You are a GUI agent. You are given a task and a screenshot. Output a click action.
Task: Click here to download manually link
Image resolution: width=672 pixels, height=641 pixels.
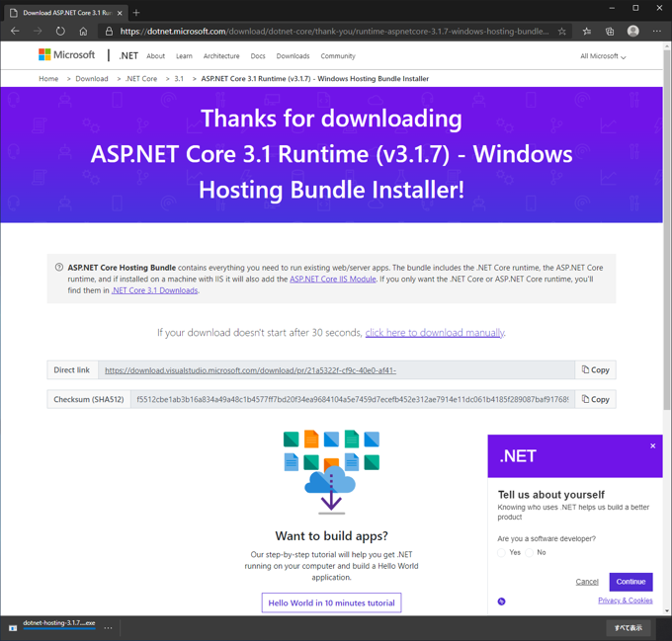pyautogui.click(x=435, y=333)
